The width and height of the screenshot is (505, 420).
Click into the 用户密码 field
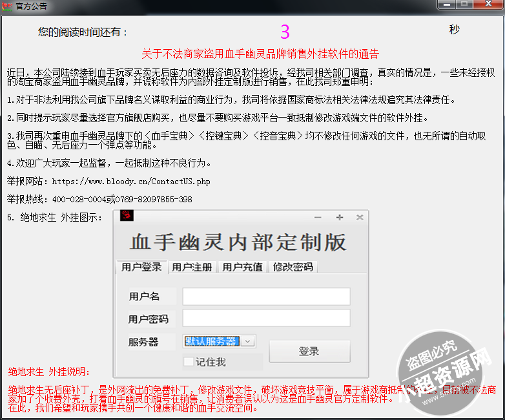coord(266,319)
